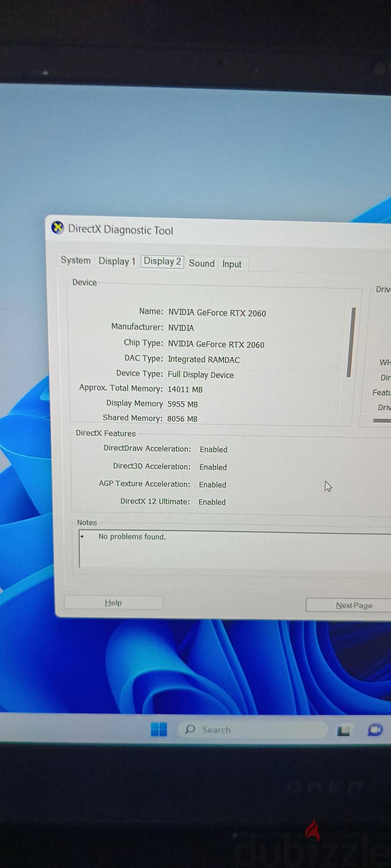Click Device Type value Full Display Device

pyautogui.click(x=201, y=375)
